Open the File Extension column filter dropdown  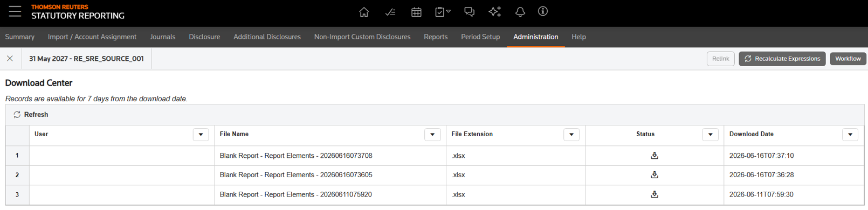tap(571, 135)
